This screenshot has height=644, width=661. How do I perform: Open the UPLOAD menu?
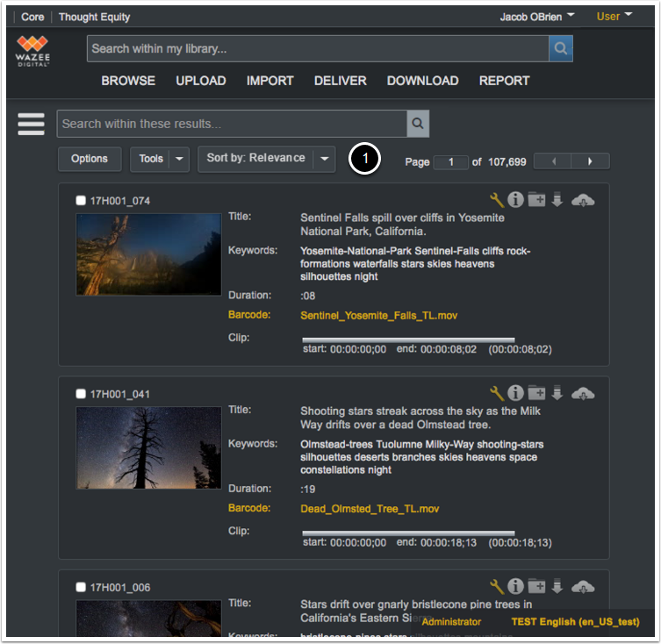click(201, 81)
